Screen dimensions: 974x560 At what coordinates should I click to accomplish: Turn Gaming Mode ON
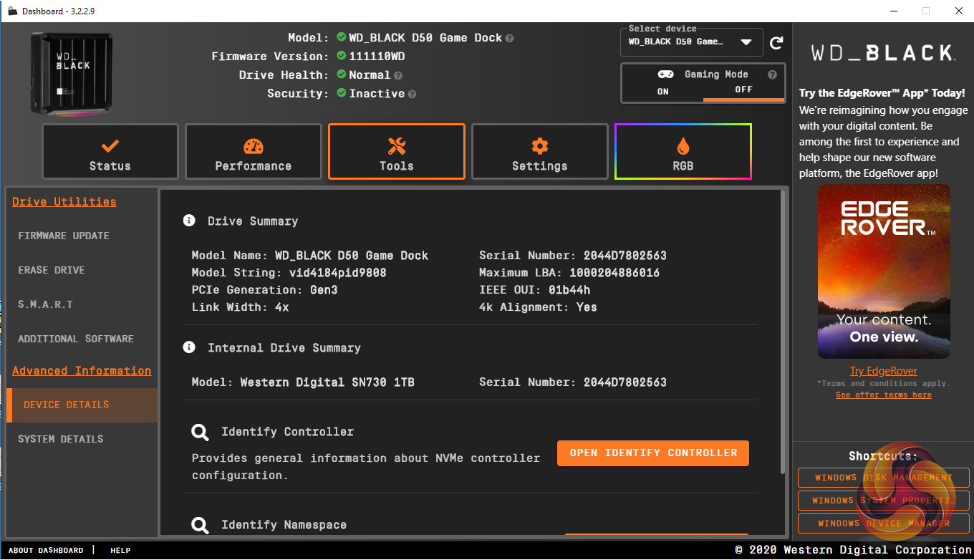[x=662, y=91]
